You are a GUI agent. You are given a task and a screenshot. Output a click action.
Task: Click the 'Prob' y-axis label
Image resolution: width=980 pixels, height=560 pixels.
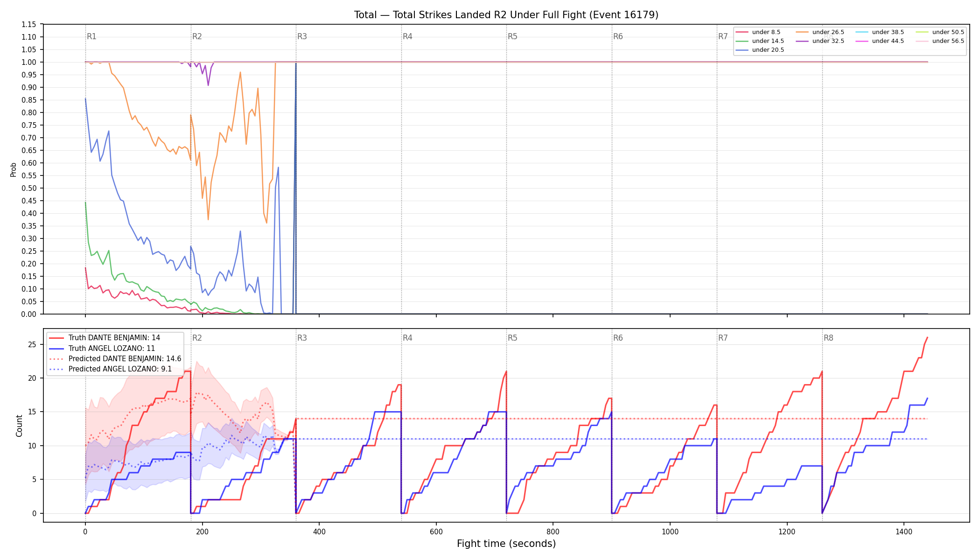pos(14,169)
